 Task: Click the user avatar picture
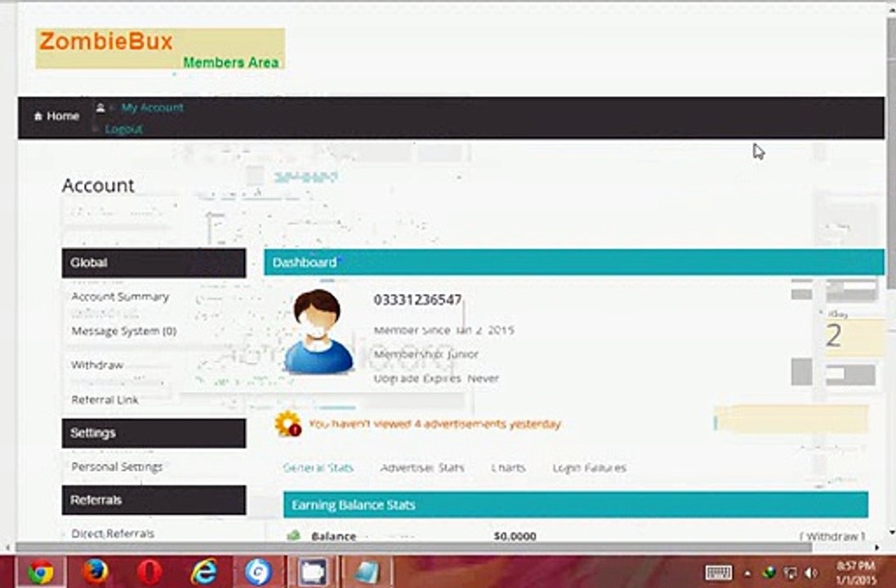tap(319, 332)
